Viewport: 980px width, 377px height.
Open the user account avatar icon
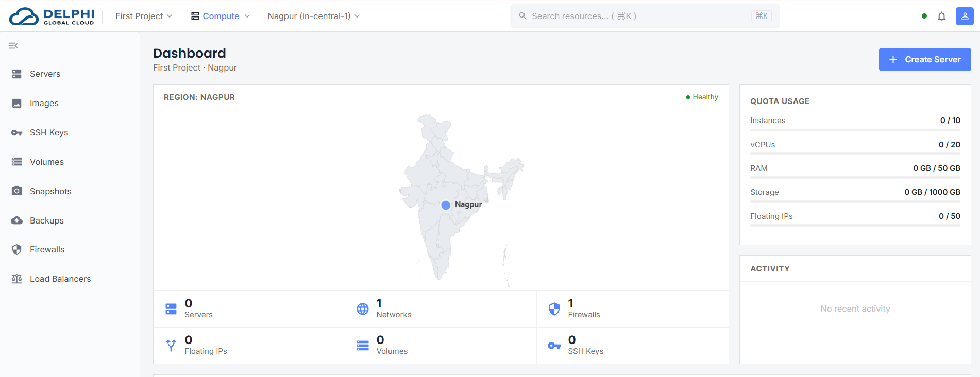click(965, 16)
